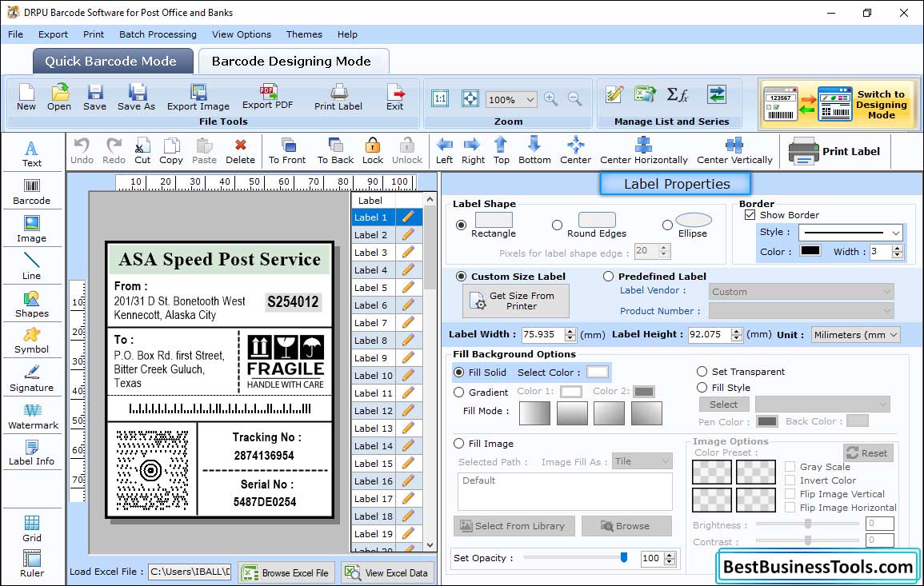Select Fill Image option
The height and width of the screenshot is (586, 924).
(459, 444)
